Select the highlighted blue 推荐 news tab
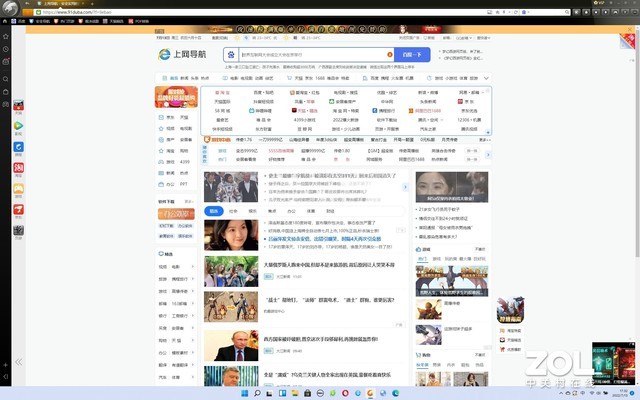640x400 pixels. [x=213, y=211]
